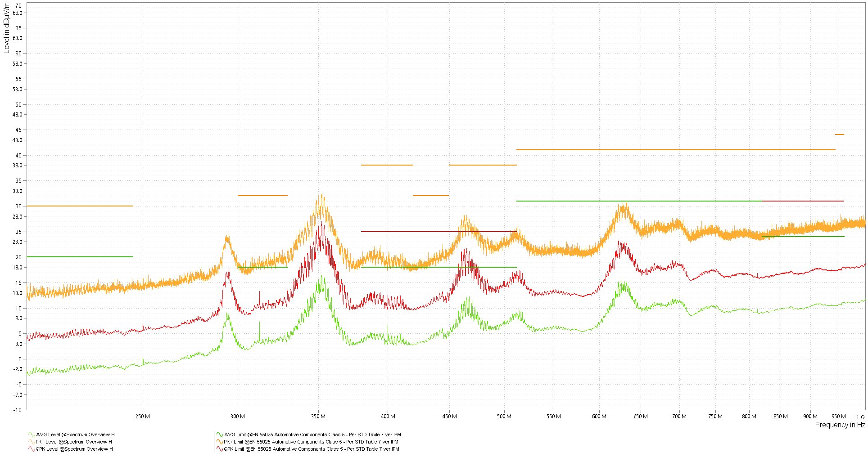Select the QPK Limit EN 55025 legend text
Image resolution: width=868 pixels, height=457 pixels.
(312, 449)
